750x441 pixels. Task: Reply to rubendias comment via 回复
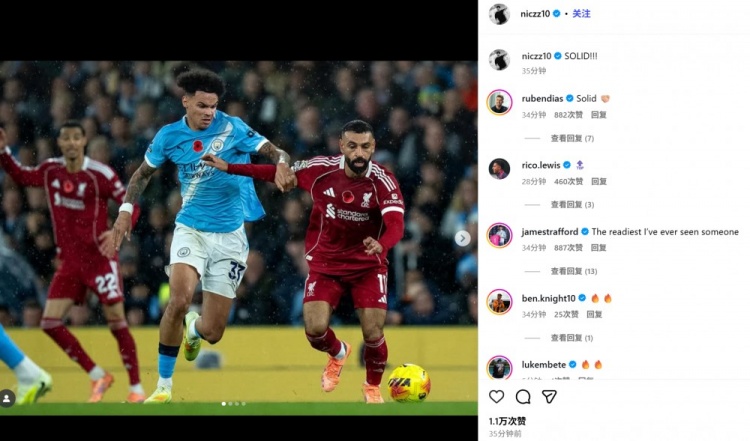coord(598,115)
